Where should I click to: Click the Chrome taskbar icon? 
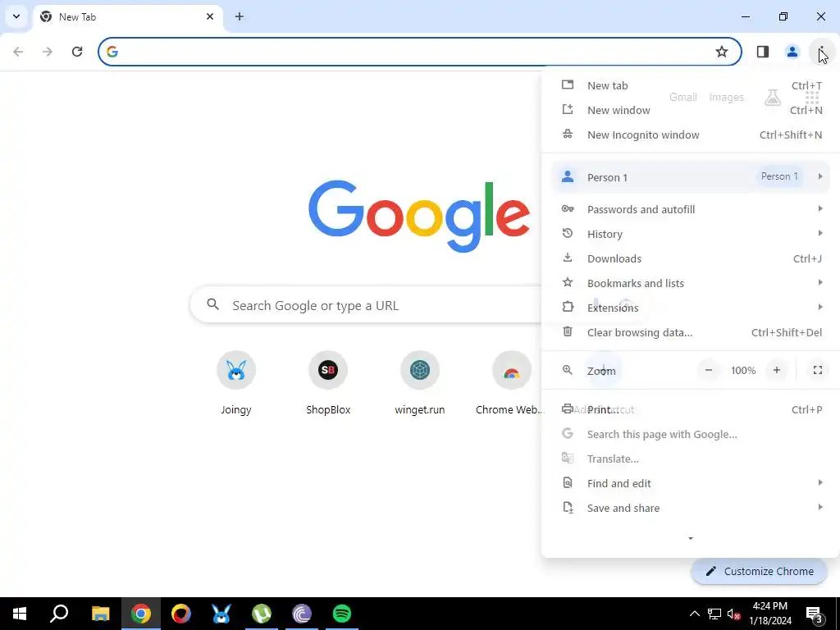coord(141,614)
